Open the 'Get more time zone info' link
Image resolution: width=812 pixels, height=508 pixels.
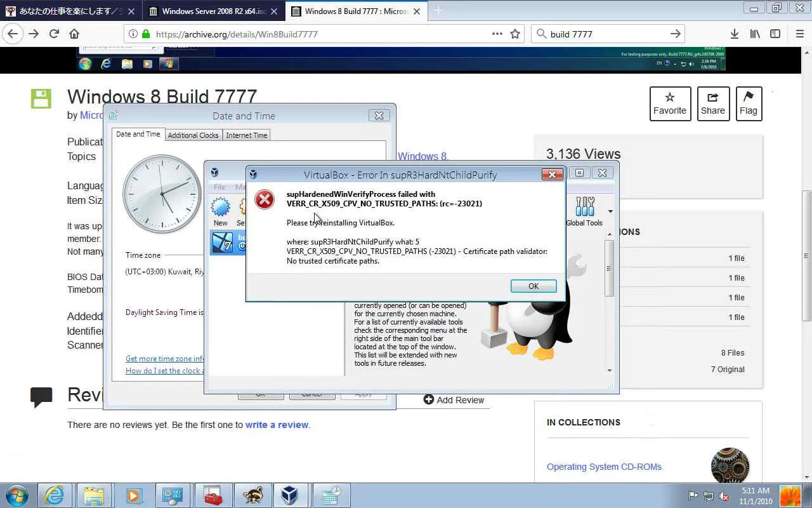tap(164, 359)
